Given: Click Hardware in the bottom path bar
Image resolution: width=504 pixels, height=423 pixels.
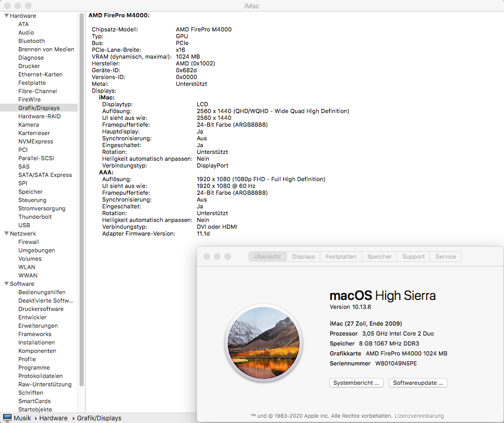Looking at the screenshot, I should (53, 418).
